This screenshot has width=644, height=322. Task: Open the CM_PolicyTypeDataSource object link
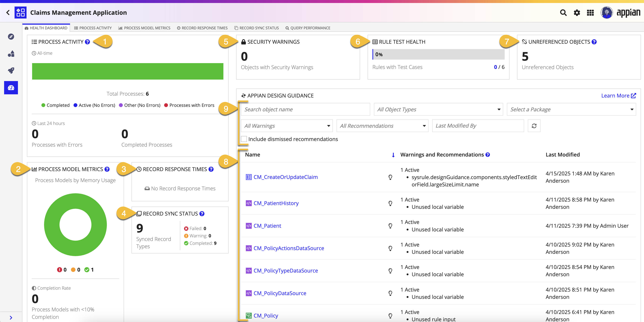[x=286, y=270]
